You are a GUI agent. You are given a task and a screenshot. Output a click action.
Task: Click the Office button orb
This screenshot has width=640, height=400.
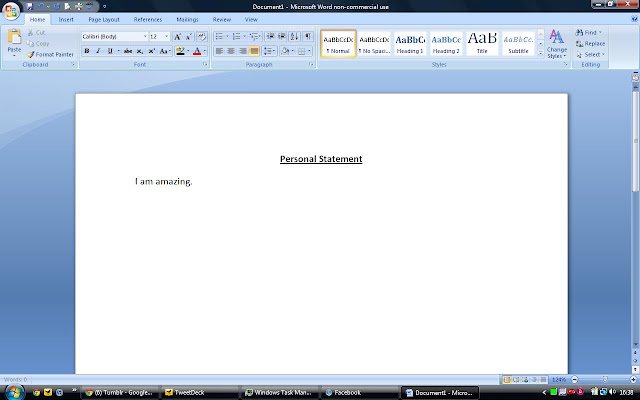click(11, 11)
